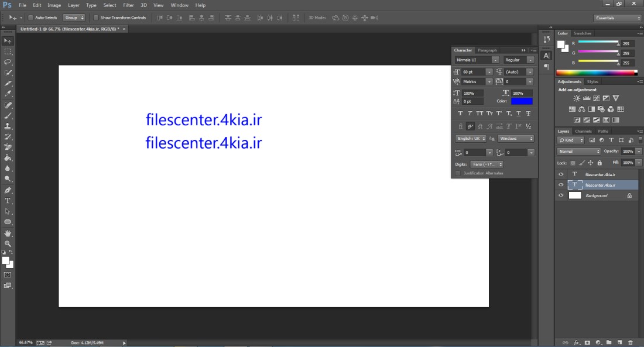Select the Rectangular Marquee tool

tap(8, 51)
